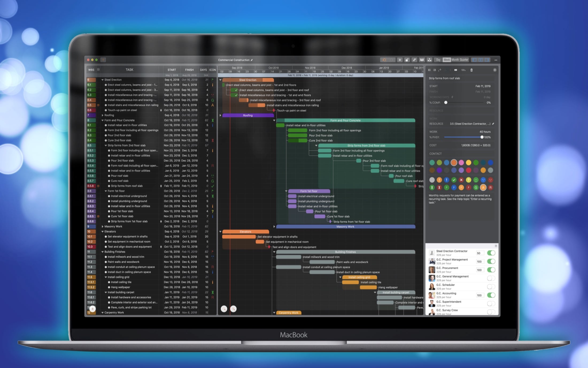Screen dimensions: 588x368
Task: Click the round plus add task button
Action: pyautogui.click(x=92, y=309)
